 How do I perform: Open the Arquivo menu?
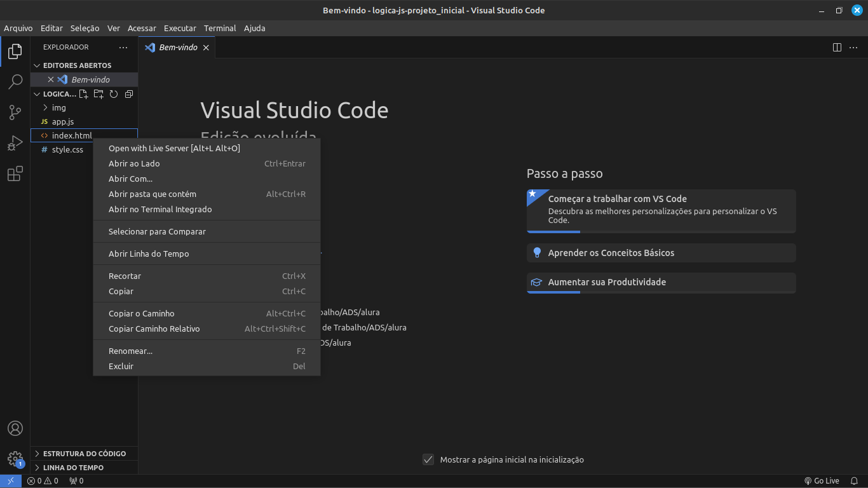[18, 28]
